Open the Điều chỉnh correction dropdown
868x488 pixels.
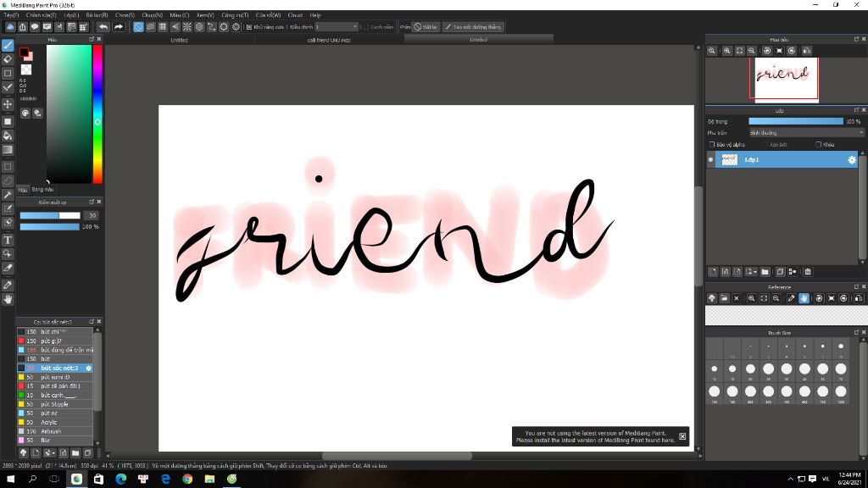tap(337, 26)
